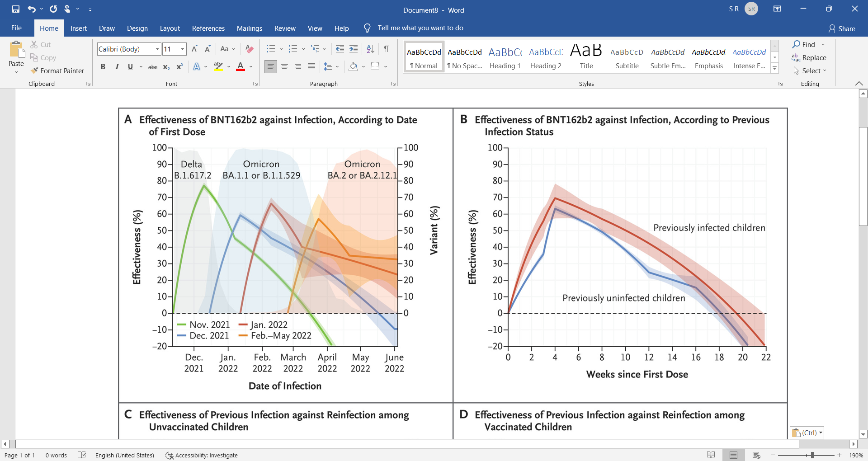
Task: Switch to the References tab
Action: pos(208,28)
